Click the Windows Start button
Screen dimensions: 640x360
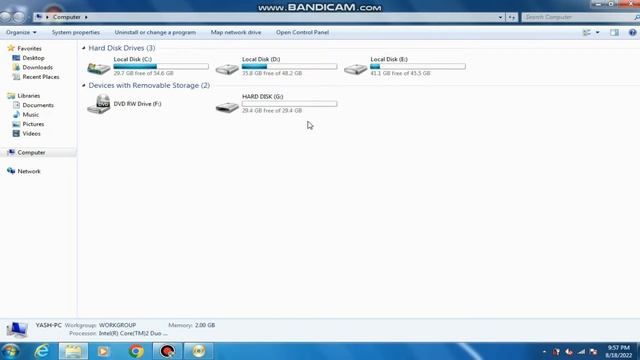pos(10,351)
